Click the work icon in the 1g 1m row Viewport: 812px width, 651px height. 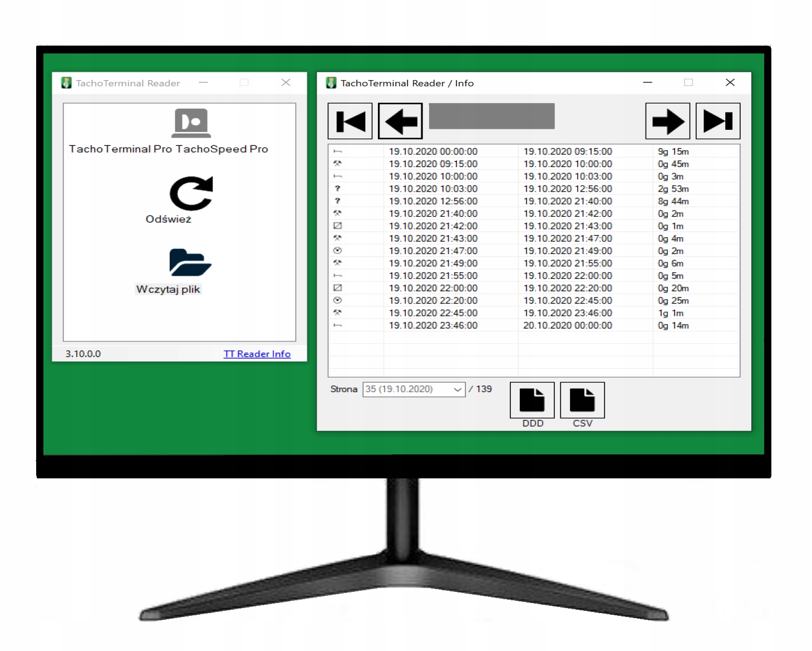337,312
